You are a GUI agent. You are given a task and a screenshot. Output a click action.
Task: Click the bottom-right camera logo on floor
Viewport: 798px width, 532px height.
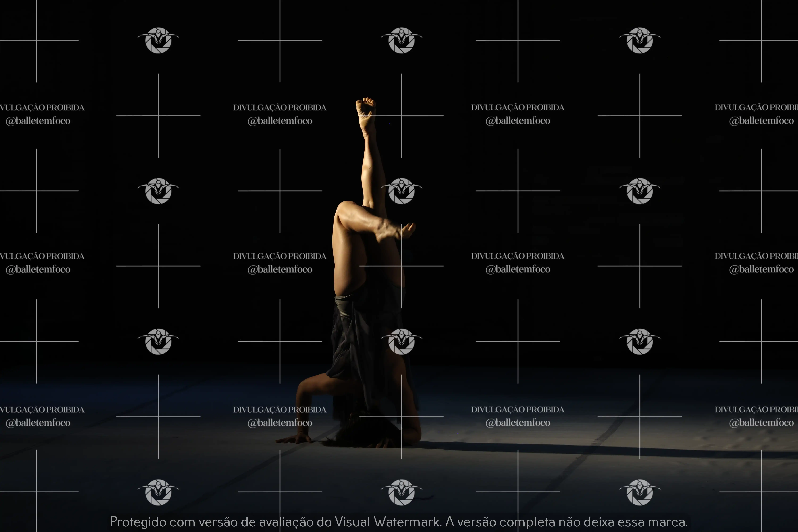pos(640,492)
